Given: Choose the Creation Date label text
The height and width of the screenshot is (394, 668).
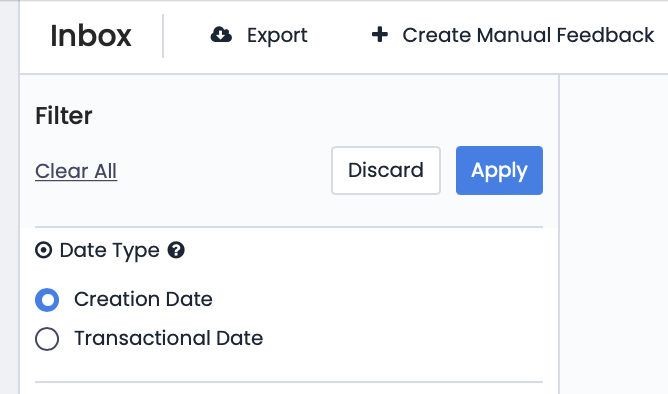Looking at the screenshot, I should [x=143, y=299].
